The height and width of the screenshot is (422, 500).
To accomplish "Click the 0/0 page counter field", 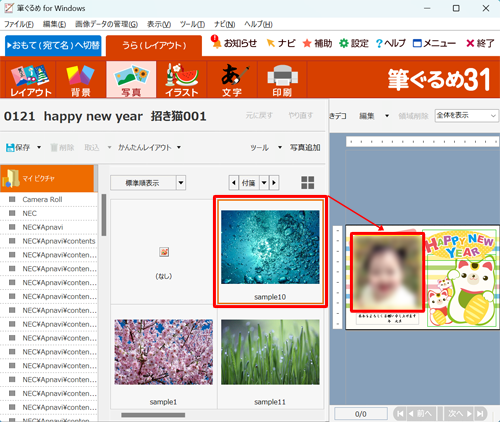I will tap(361, 414).
